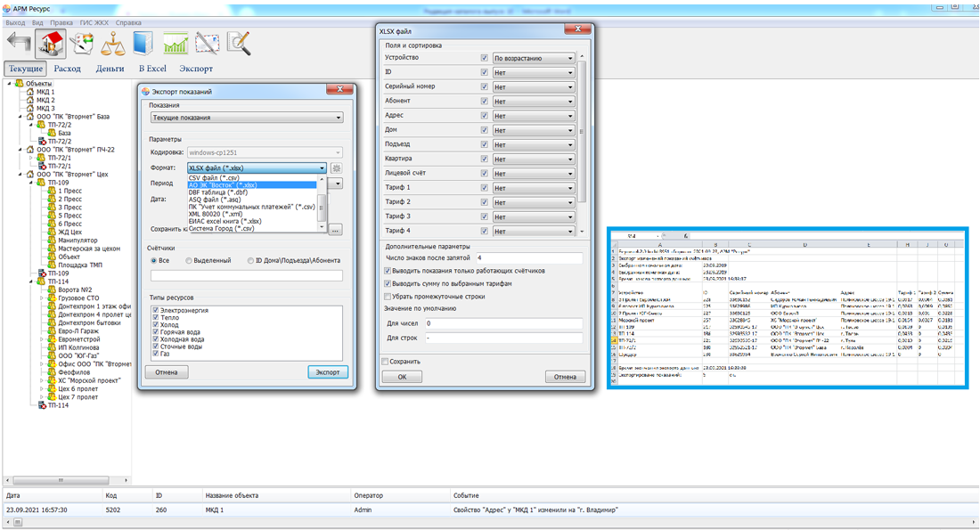Select the house with person toolbar icon
The image size is (980, 530).
50,43
